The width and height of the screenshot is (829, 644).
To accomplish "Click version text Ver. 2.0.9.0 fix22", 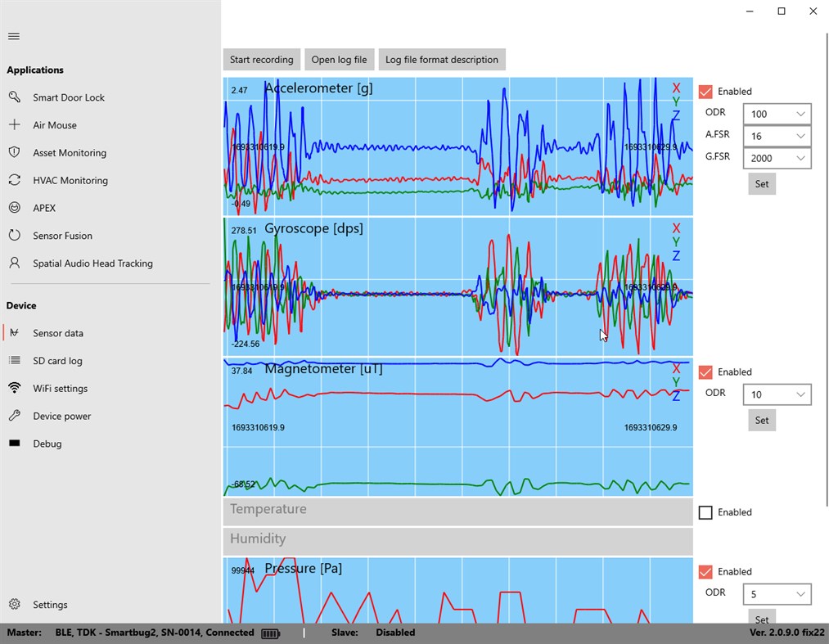I will [x=786, y=633].
